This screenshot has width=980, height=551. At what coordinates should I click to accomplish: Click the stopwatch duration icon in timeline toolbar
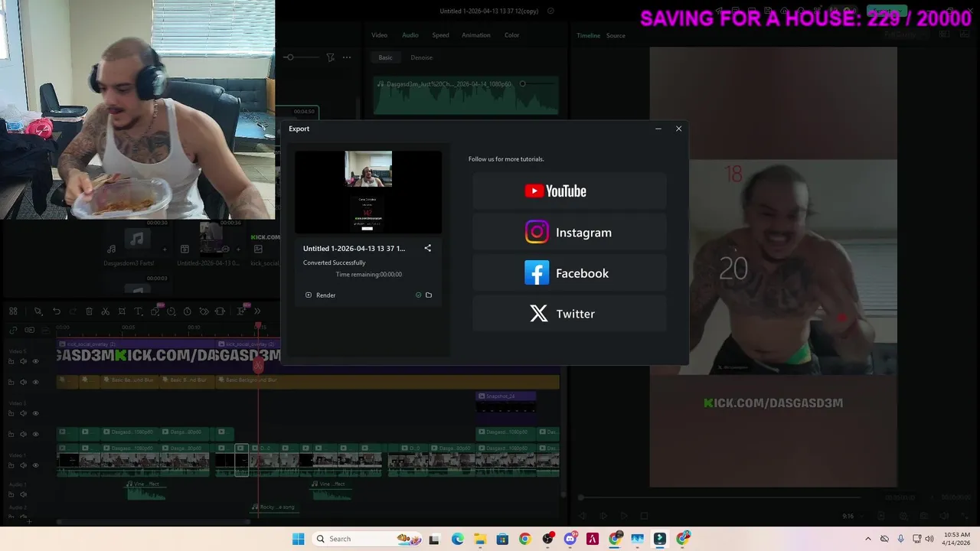pos(188,311)
